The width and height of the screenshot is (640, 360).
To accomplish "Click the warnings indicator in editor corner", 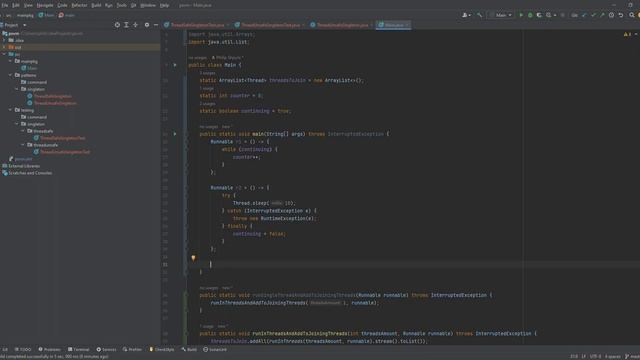I will click(628, 34).
